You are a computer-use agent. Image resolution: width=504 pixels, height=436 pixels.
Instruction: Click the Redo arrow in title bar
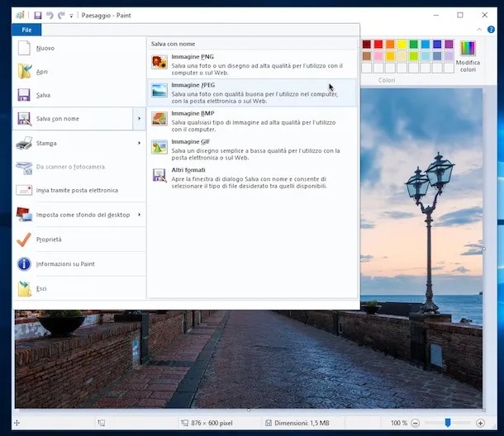click(61, 15)
